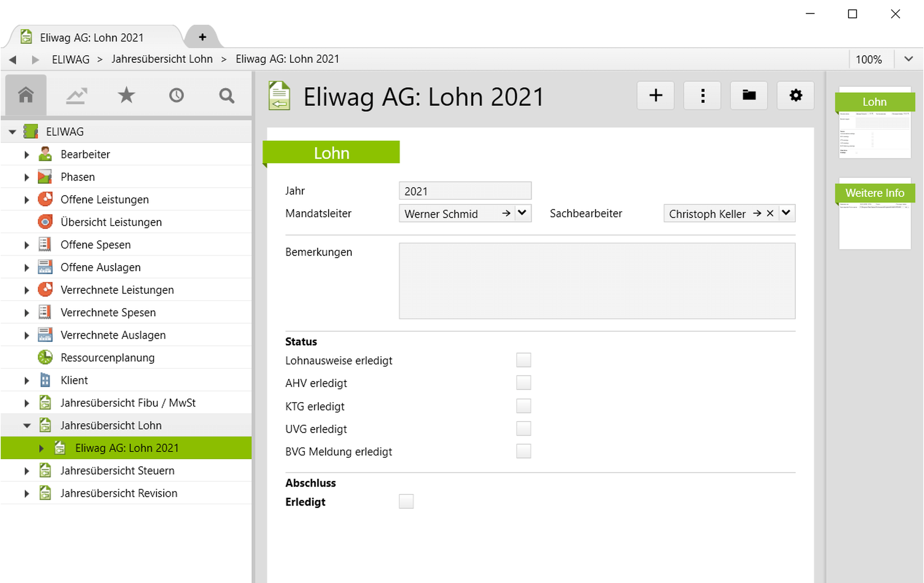Open the statistics chart view icon

76,96
